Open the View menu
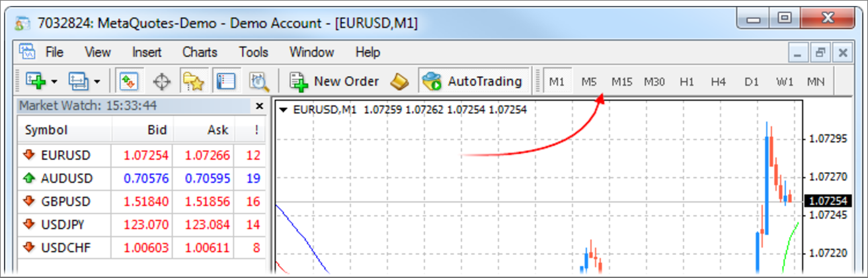Image resolution: width=868 pixels, height=278 pixels. pyautogui.click(x=98, y=52)
